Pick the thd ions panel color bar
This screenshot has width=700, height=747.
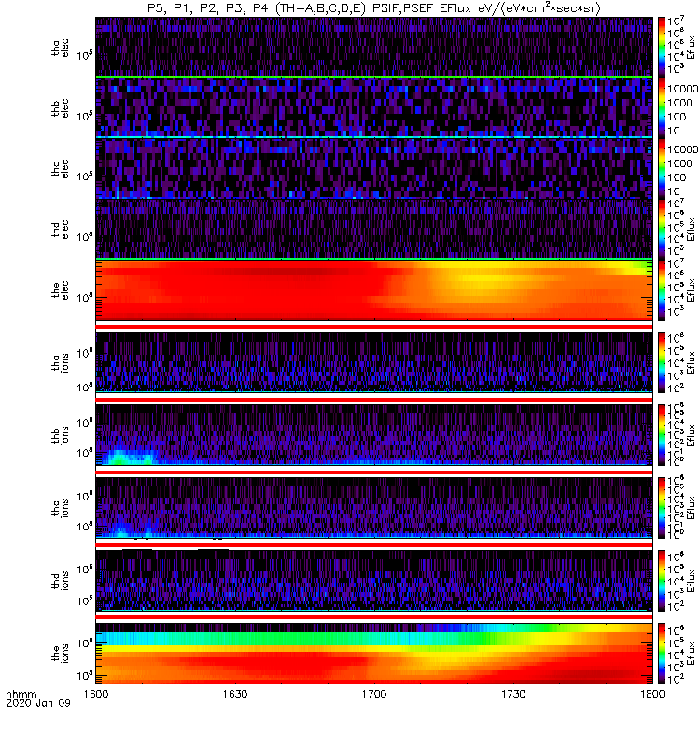click(x=662, y=581)
